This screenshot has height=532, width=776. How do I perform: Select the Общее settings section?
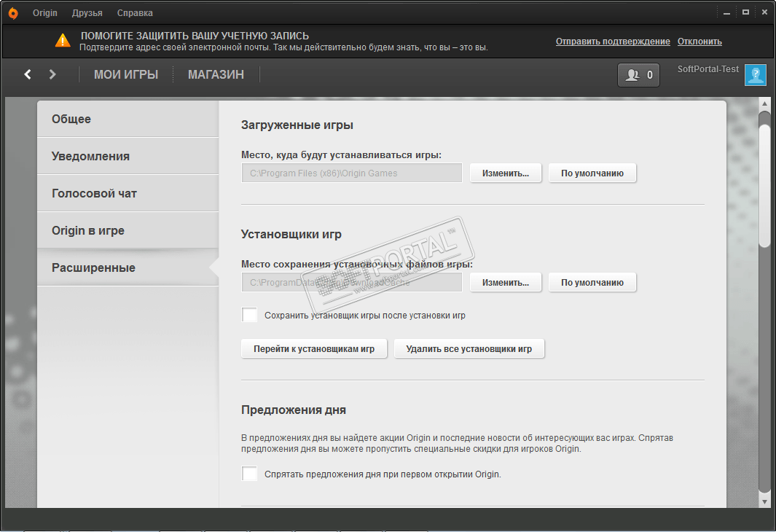coord(128,119)
